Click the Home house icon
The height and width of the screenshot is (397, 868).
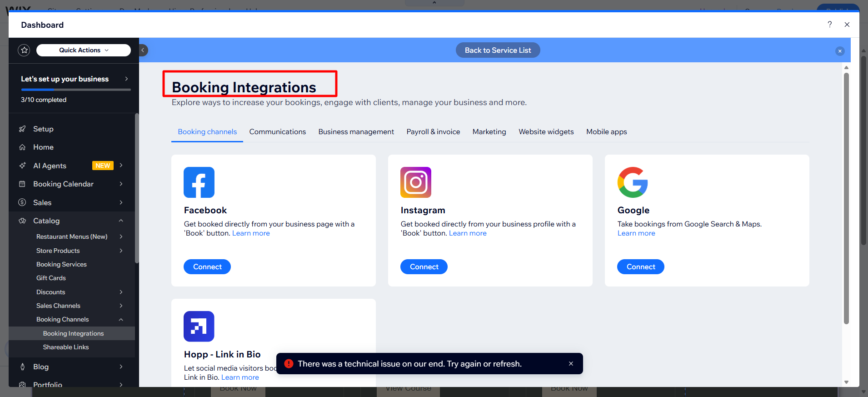(22, 147)
